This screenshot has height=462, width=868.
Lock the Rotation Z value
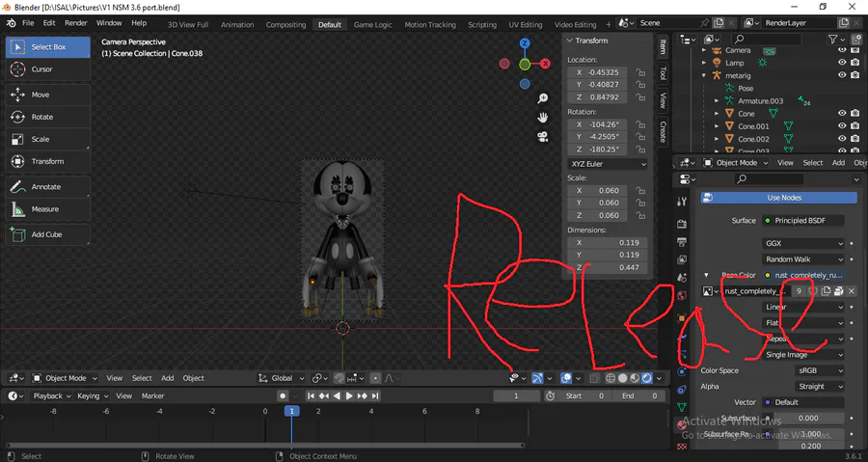tap(640, 149)
